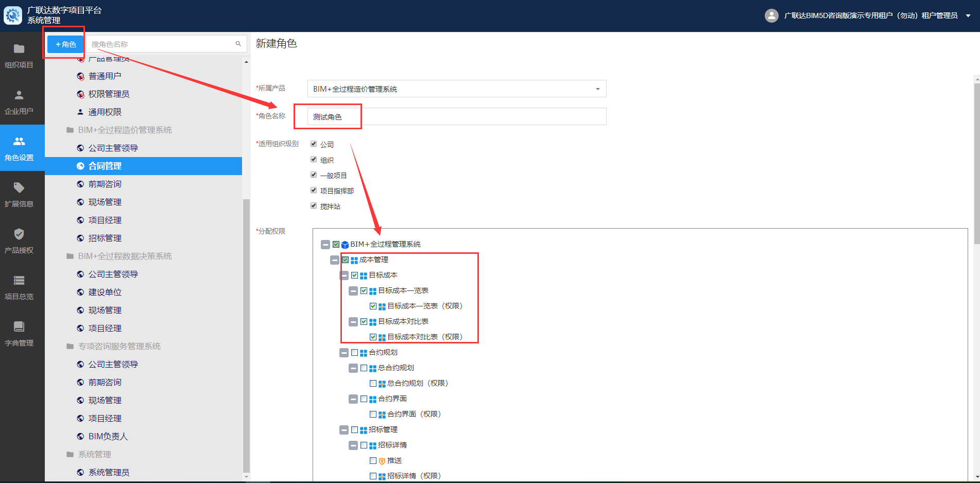Click the folder icon of BIM+全过程造价管理系统 group
The width and height of the screenshot is (980, 483).
70,130
